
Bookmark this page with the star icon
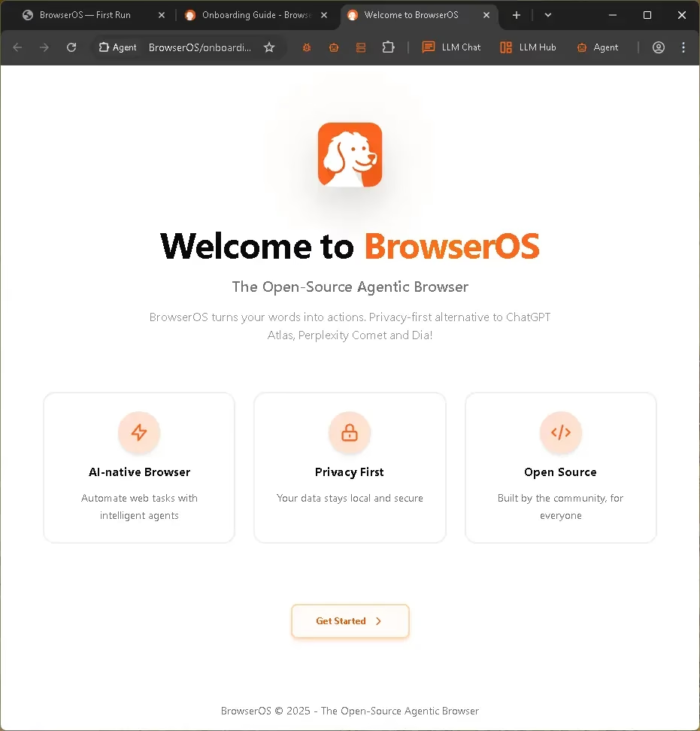click(269, 47)
